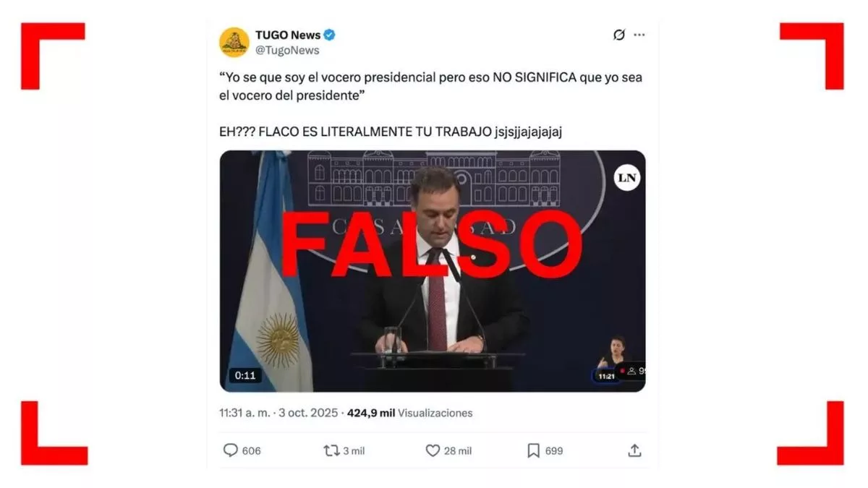Screen dimensions: 868x488
Task: Click the LN logo on the video
Action: 627,178
